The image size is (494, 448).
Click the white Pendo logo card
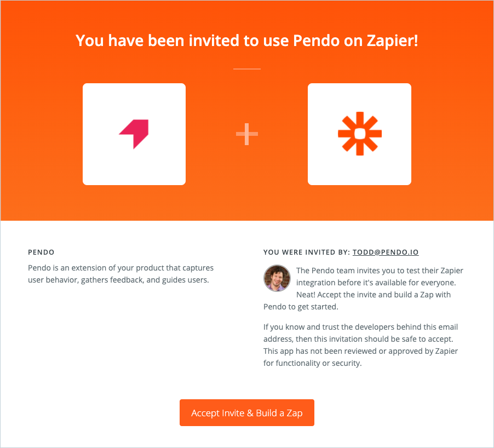[134, 134]
